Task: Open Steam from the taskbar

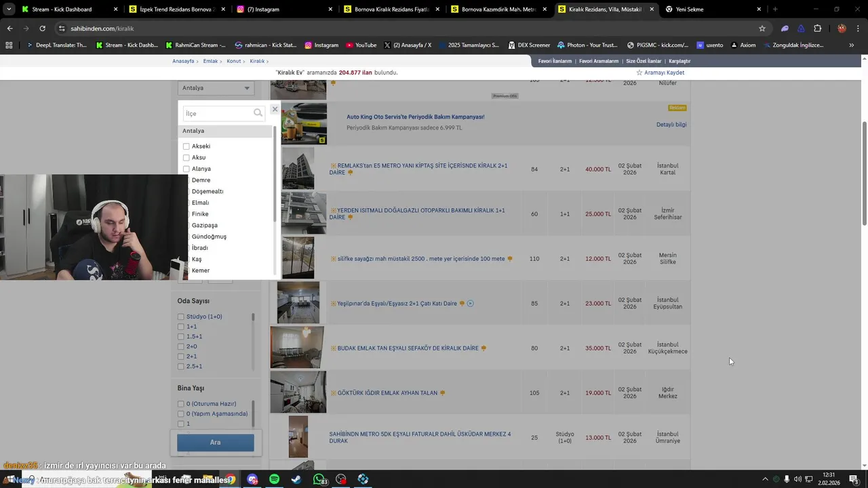Action: 296,479
